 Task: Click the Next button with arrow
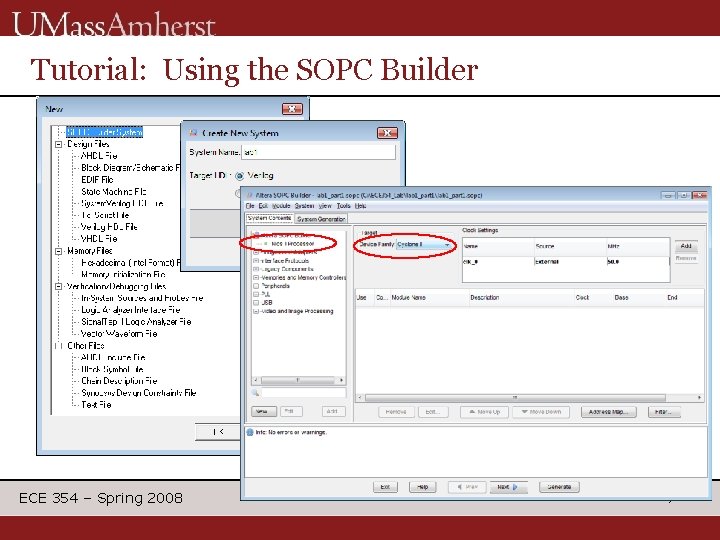508,487
